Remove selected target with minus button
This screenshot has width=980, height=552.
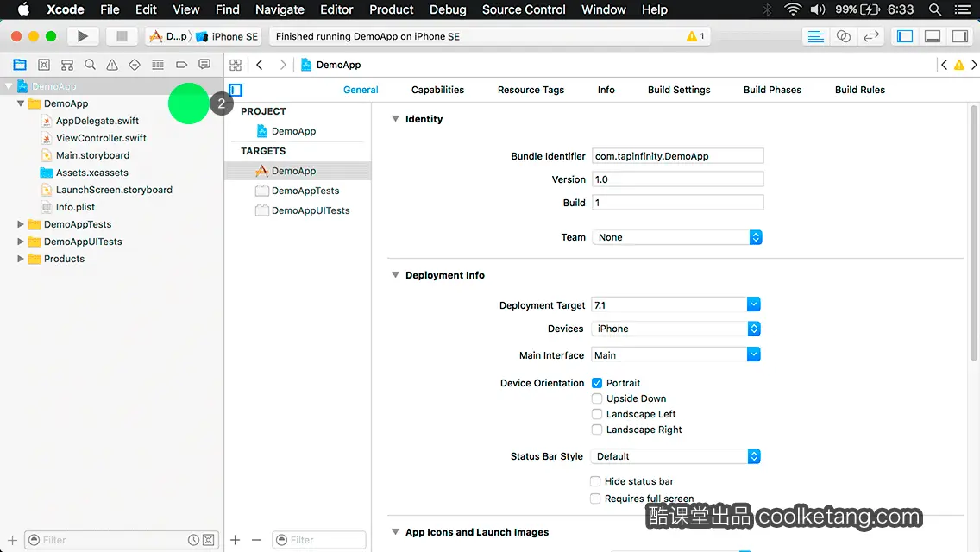coord(256,540)
